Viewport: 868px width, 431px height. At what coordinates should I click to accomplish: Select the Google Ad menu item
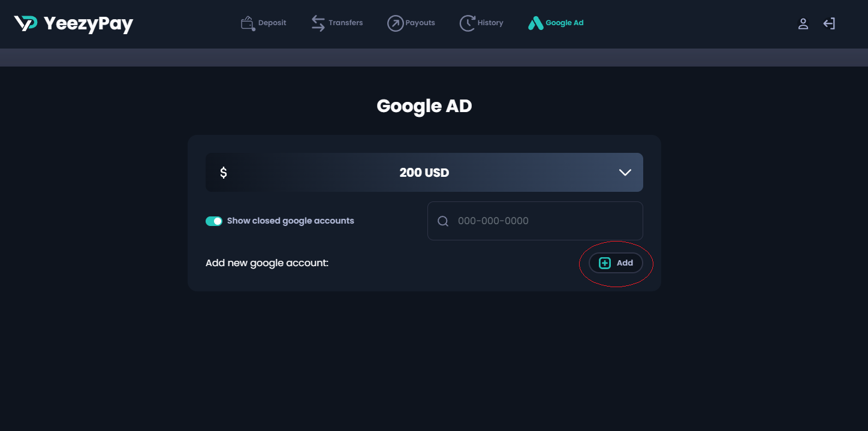point(556,23)
